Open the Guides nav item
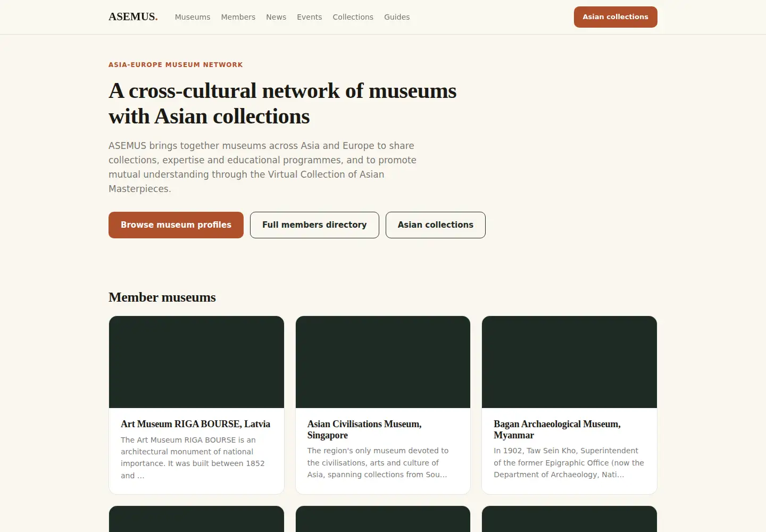Screen dimensions: 766x532 397,17
